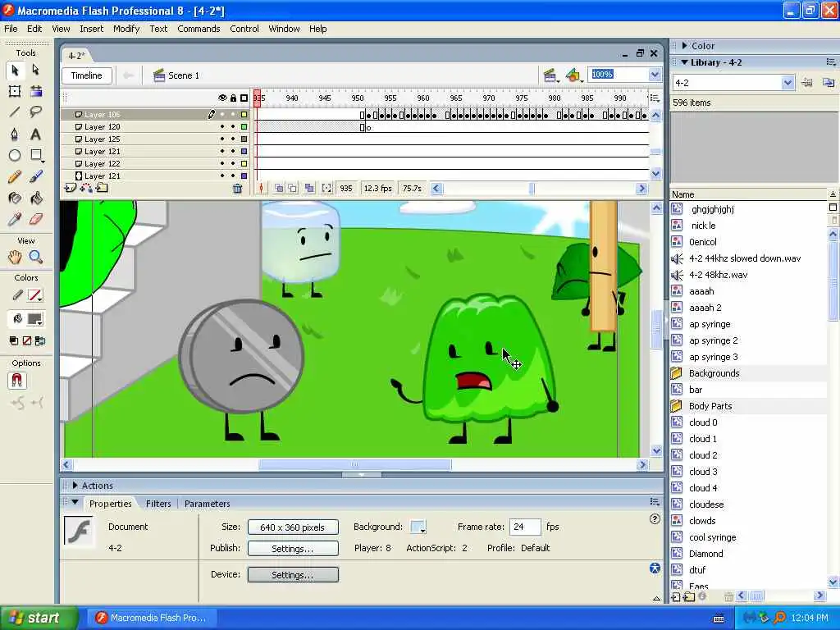Click Lock/Unlock All Layers padlock icon
Viewport: 840px width, 630px height.
[233, 98]
